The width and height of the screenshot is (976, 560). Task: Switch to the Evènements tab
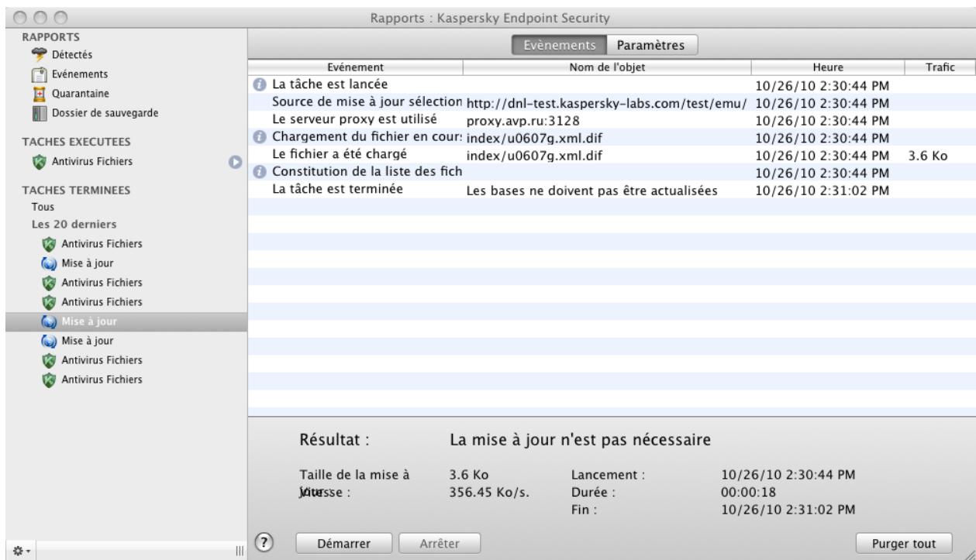[559, 46]
